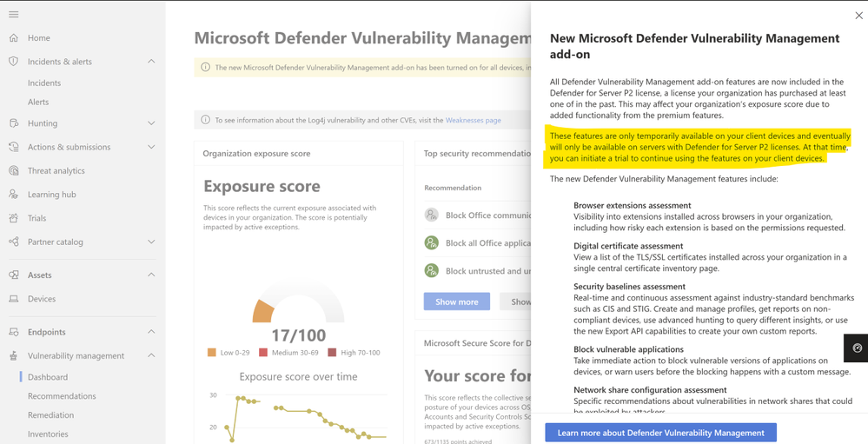Viewport: 868px width, 444px height.
Task: Click the floating feedback widget icon
Action: point(858,348)
